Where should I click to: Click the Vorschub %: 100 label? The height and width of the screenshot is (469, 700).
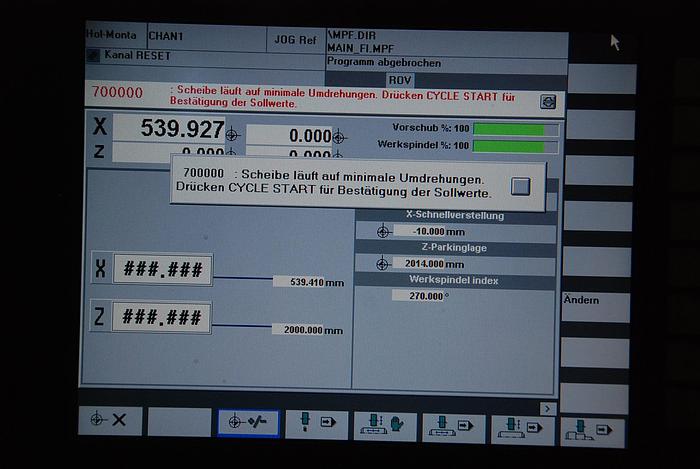click(431, 128)
